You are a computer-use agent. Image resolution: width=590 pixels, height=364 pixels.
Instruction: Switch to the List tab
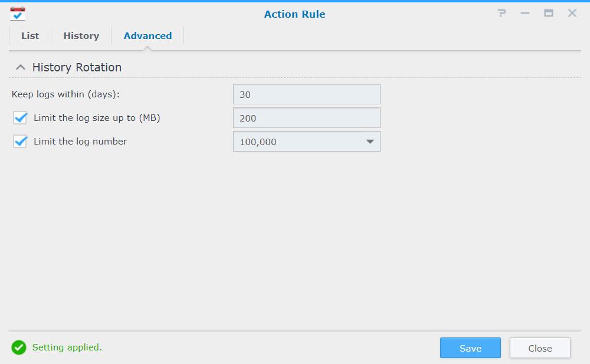click(x=30, y=36)
